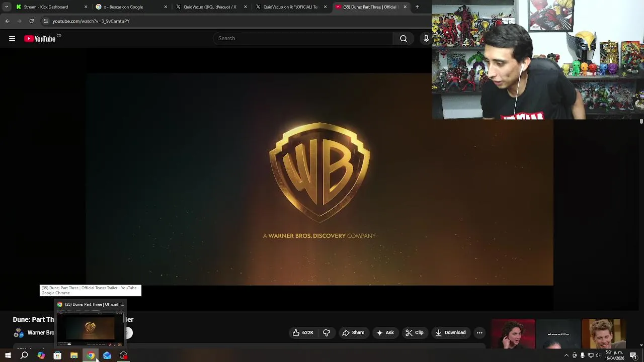Click the Google Chrome taskbar icon
Image resolution: width=644 pixels, height=362 pixels.
[91, 356]
